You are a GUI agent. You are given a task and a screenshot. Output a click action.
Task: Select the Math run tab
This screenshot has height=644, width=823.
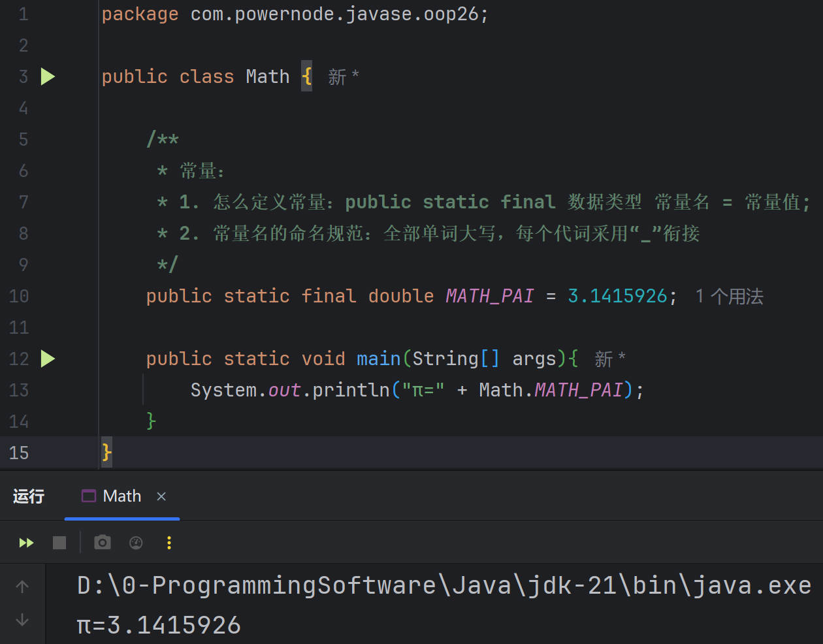(121, 496)
